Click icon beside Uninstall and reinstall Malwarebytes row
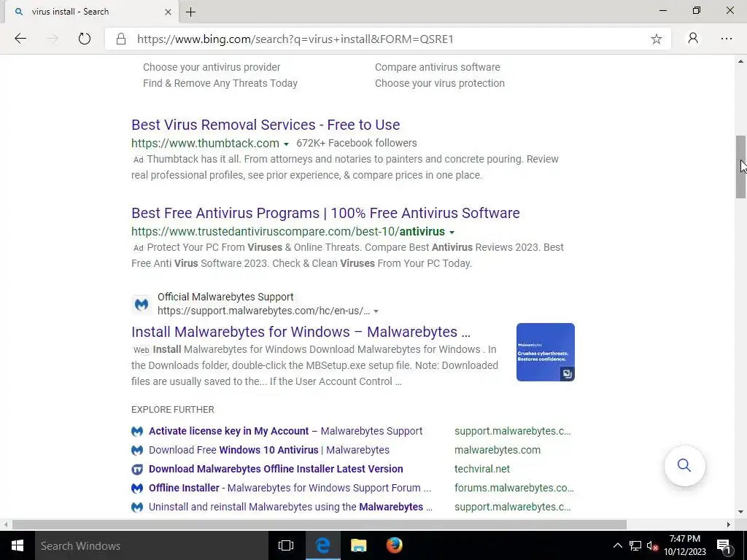Viewport: 747px width, 560px height. pos(137,507)
